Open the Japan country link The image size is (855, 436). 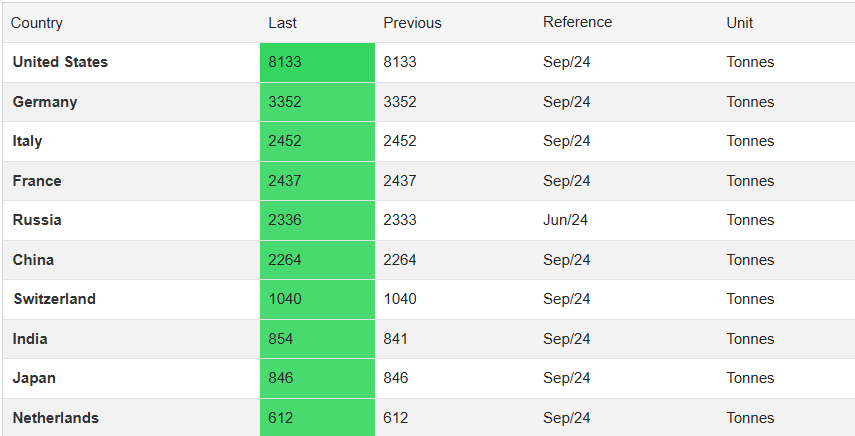click(x=34, y=378)
